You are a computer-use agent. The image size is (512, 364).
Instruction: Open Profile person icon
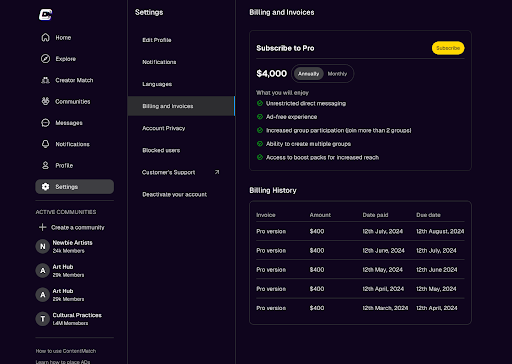[x=45, y=165]
